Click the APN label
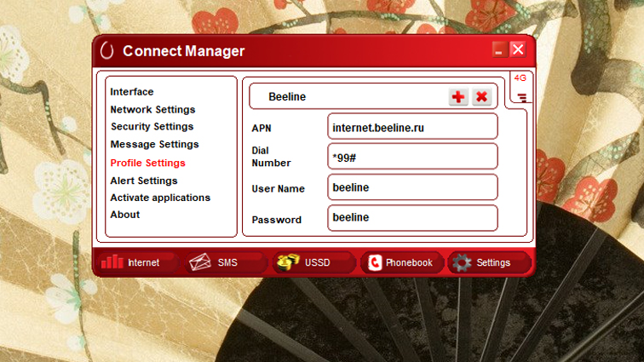644x362 pixels. click(x=262, y=129)
